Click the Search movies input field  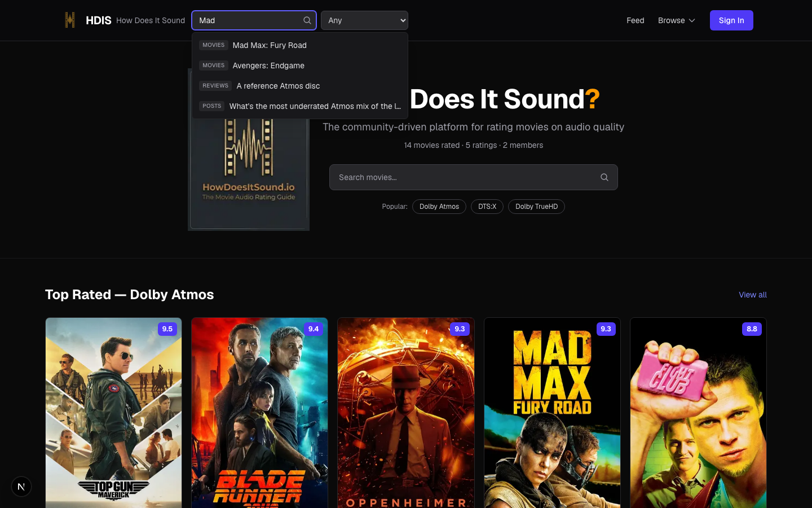(474, 177)
